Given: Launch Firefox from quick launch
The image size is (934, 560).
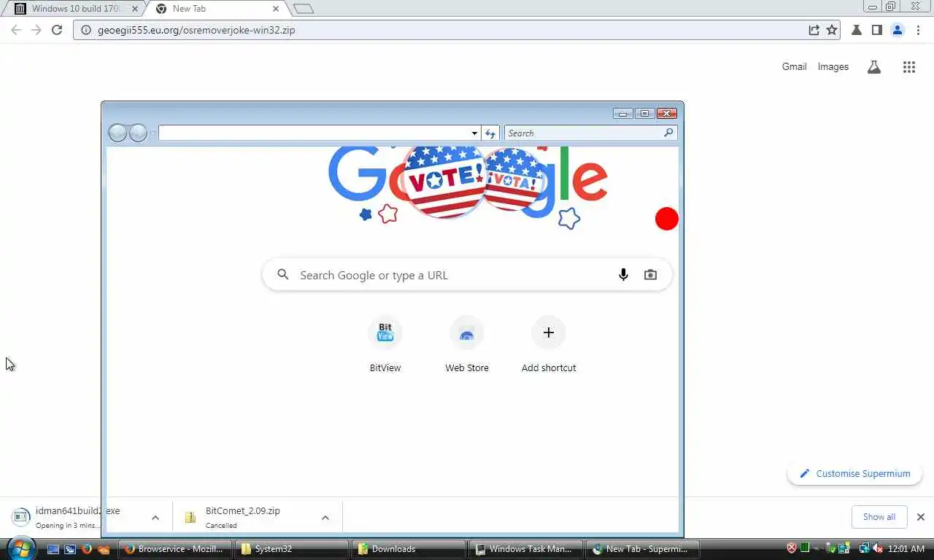Looking at the screenshot, I should (87, 549).
